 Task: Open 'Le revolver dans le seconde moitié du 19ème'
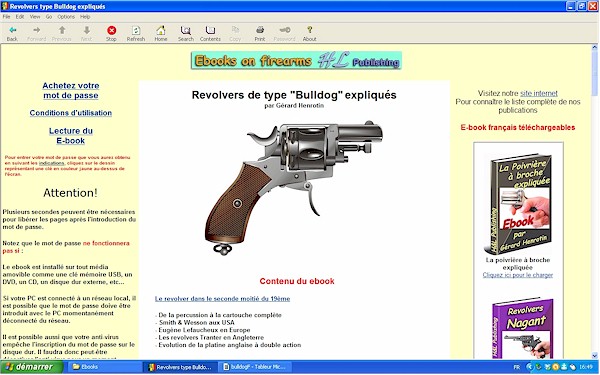point(222,299)
